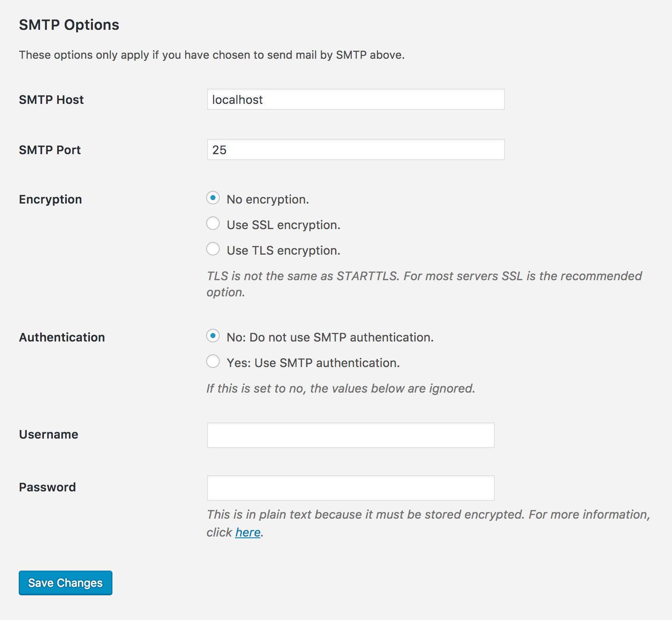Select the No encryption radio button
Image resolution: width=672 pixels, height=620 pixels.
coord(213,198)
